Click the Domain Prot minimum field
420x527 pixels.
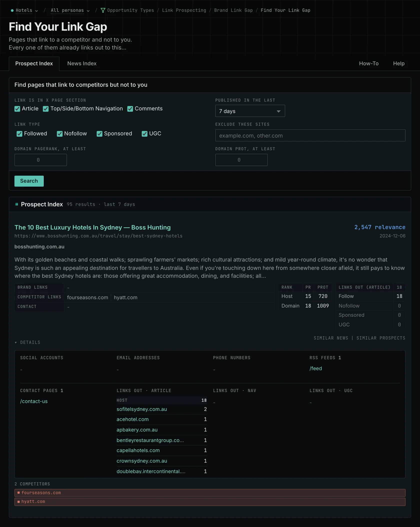tap(241, 160)
